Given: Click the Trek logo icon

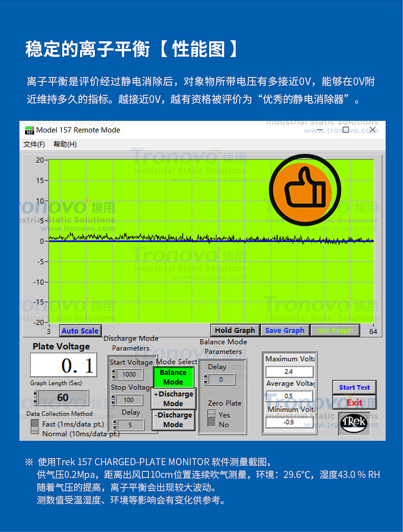Looking at the screenshot, I should tap(354, 423).
